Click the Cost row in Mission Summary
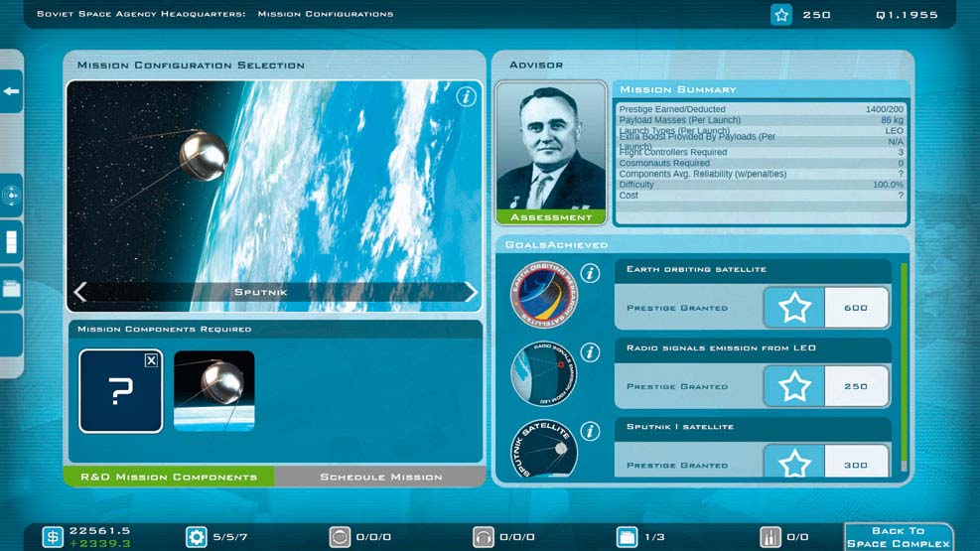980x551 pixels. pyautogui.click(x=761, y=196)
